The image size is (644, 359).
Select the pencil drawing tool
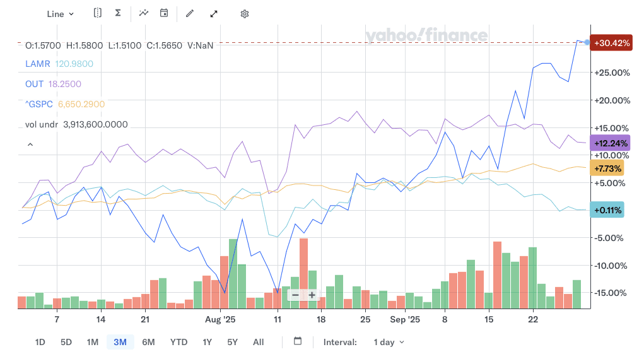coord(190,14)
